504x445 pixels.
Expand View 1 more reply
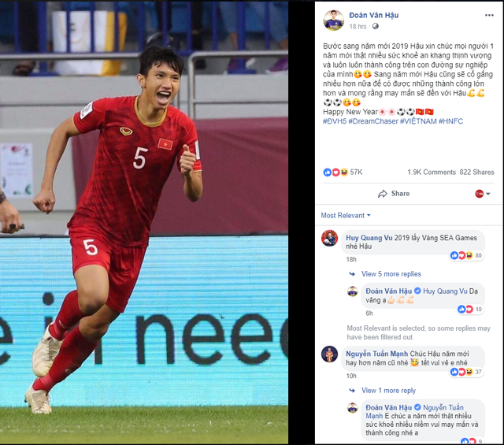point(388,391)
